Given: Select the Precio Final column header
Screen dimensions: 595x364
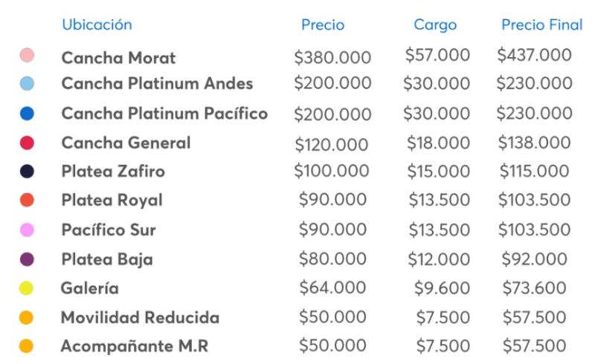Looking at the screenshot, I should point(541,25).
